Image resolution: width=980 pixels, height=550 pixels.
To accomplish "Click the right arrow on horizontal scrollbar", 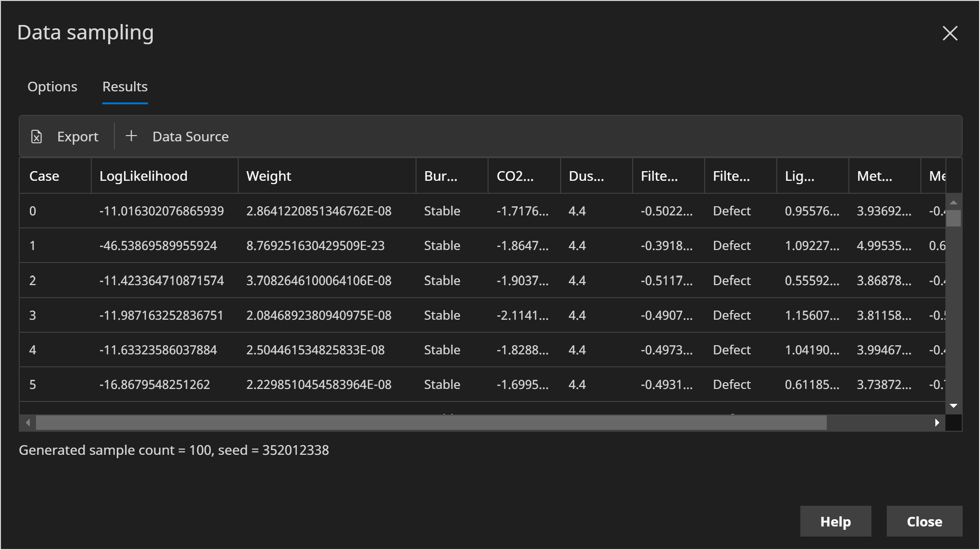I will point(937,423).
